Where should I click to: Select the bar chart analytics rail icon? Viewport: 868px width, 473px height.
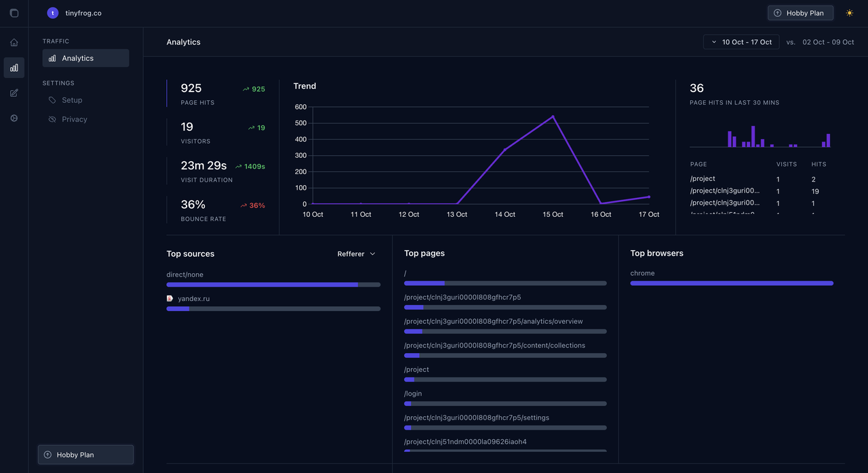pos(14,68)
